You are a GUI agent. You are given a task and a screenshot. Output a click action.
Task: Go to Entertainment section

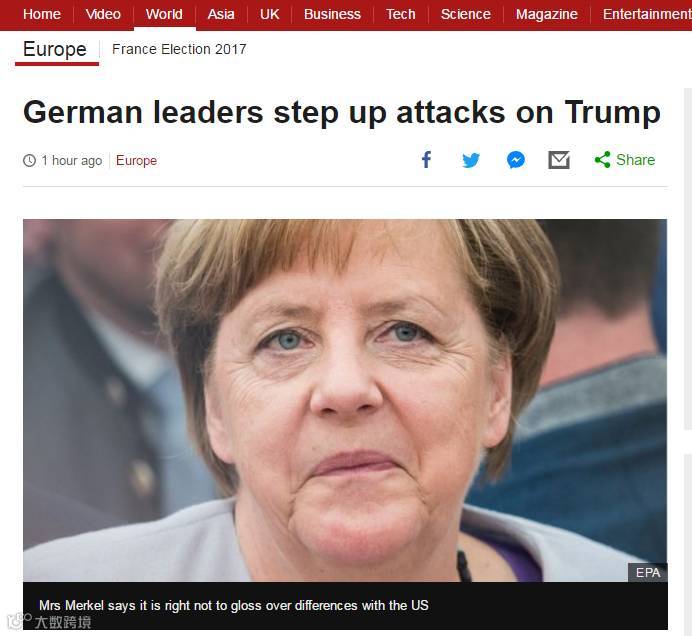pos(647,14)
